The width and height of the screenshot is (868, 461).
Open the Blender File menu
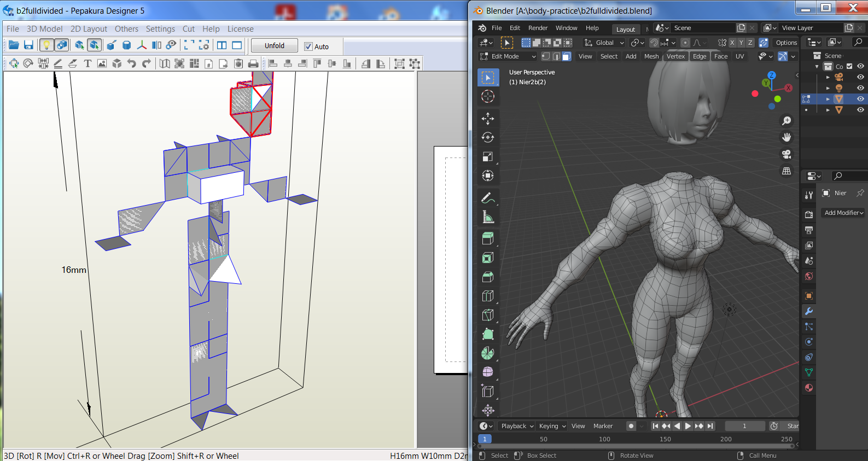click(x=497, y=28)
